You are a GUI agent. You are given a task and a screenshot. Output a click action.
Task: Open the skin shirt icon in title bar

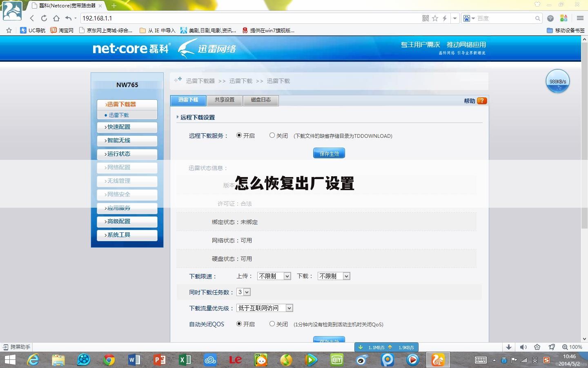(537, 4)
